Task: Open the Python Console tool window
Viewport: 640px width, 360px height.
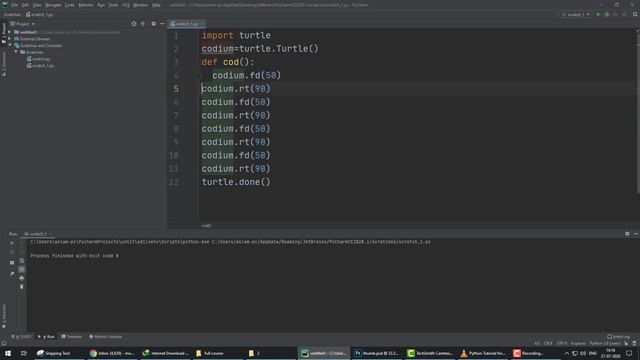Action: click(105, 337)
